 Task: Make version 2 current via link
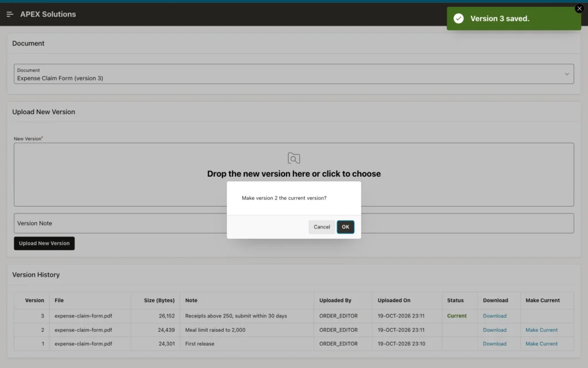(x=541, y=330)
